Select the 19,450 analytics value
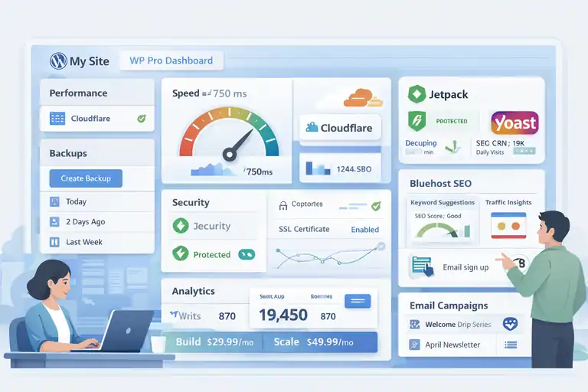Screen dimensions: 588x392 [x=283, y=315]
